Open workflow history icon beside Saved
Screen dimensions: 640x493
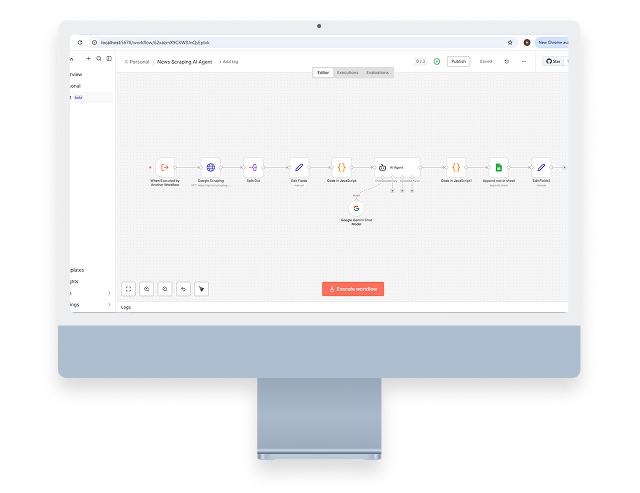click(506, 61)
